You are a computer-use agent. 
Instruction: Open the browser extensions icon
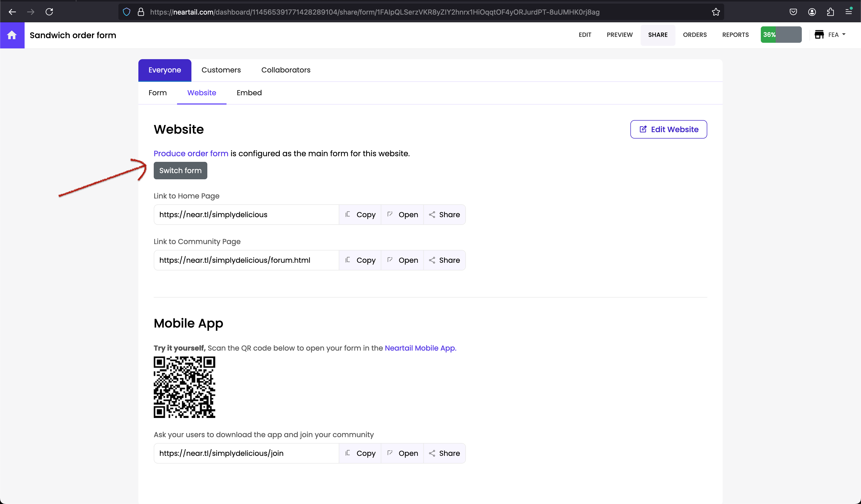pos(830,12)
